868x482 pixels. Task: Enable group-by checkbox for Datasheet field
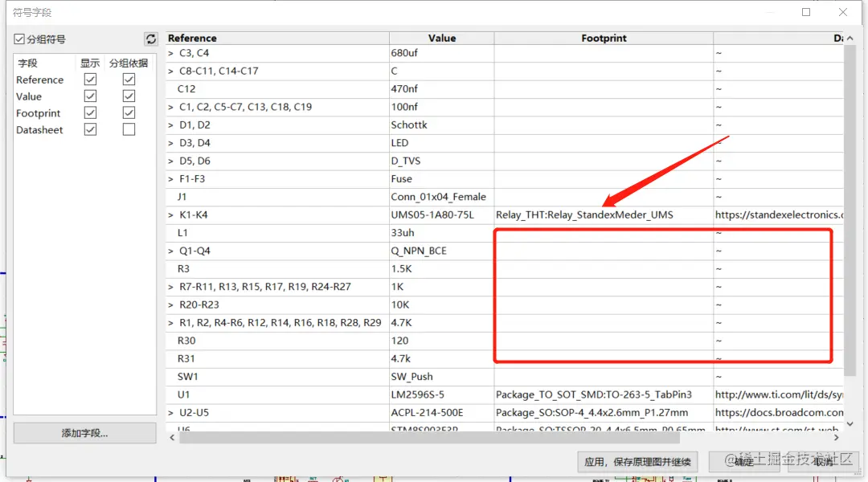pos(129,129)
